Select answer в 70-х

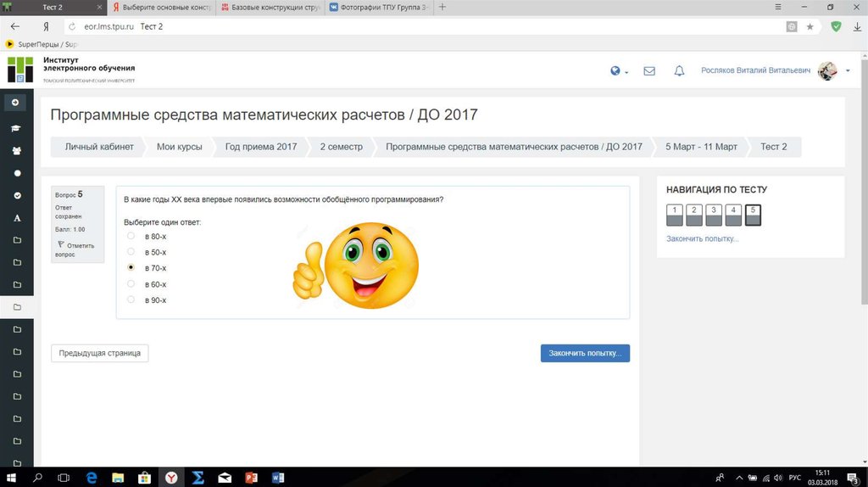coord(131,267)
